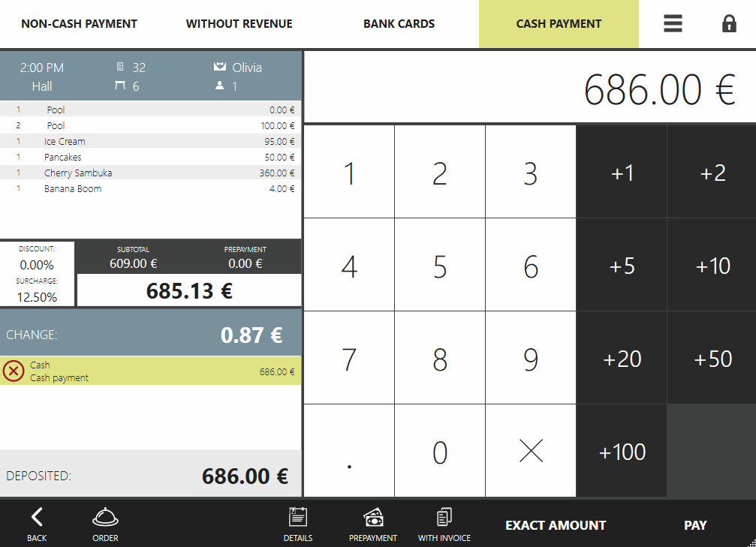This screenshot has height=547, width=756.
Task: Tap the +50 quick amount key
Action: (712, 359)
